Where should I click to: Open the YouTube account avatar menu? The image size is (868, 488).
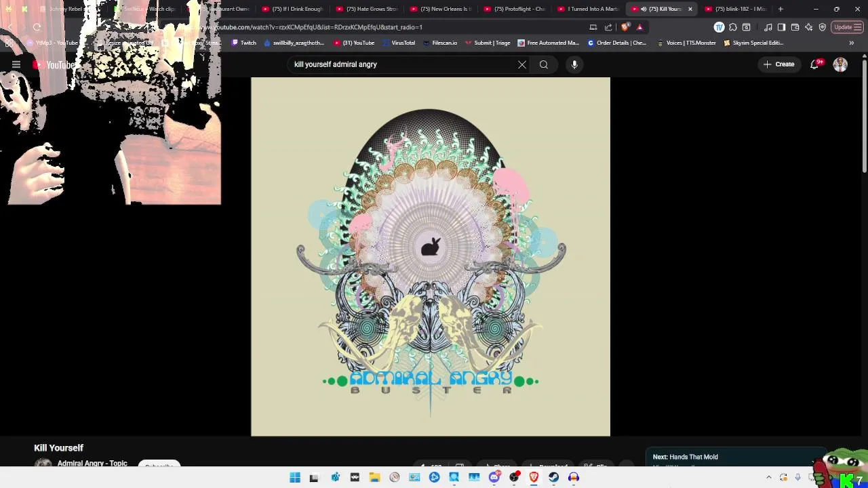(840, 64)
